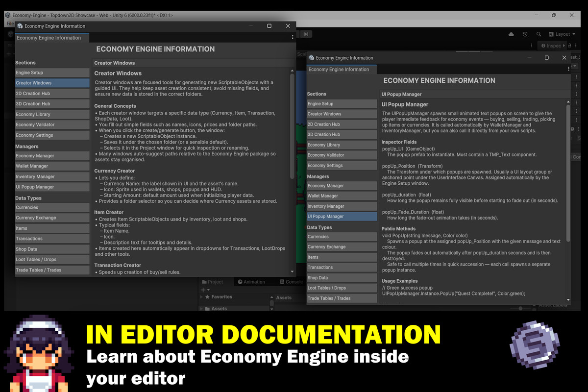This screenshot has width=588, height=392.
Task: Open UI Popup Manager in left info window
Action: coord(52,187)
